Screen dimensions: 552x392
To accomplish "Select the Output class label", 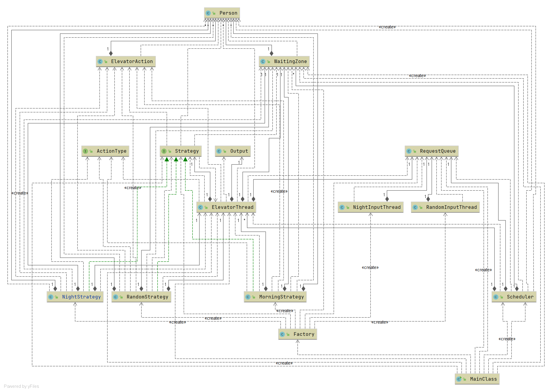I will [239, 151].
